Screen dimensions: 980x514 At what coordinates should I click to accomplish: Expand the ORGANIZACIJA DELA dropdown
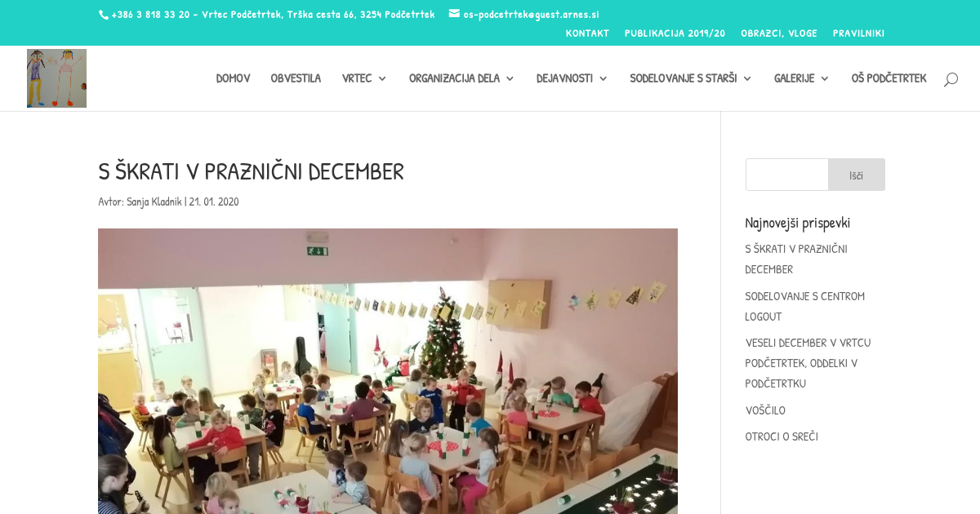tap(461, 78)
